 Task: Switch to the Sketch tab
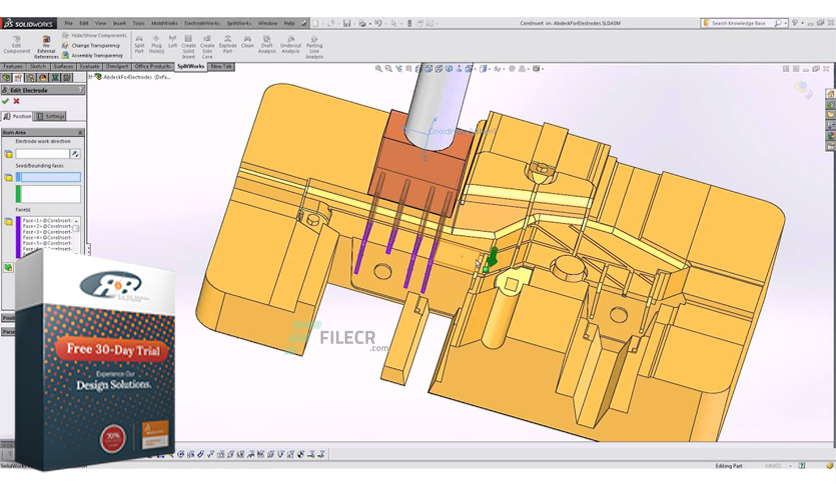click(x=38, y=67)
